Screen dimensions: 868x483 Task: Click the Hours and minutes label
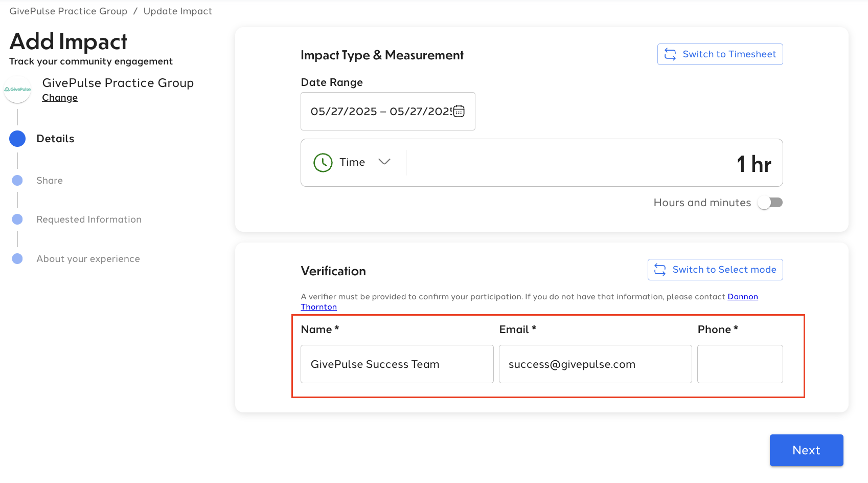pos(702,203)
